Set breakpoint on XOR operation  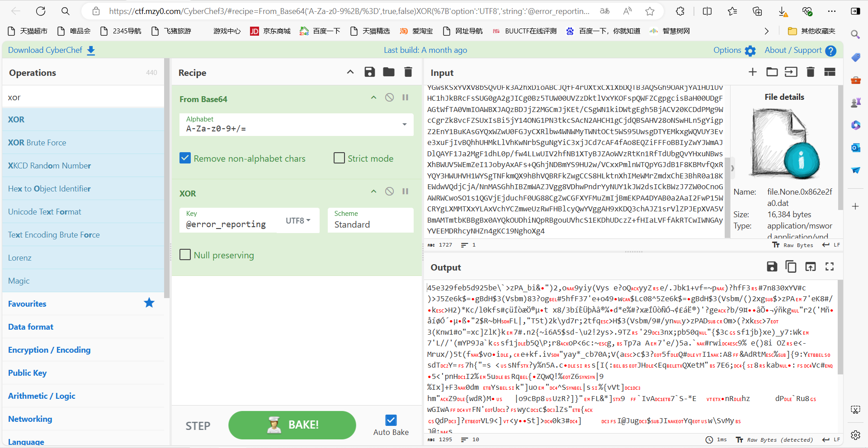(x=406, y=191)
